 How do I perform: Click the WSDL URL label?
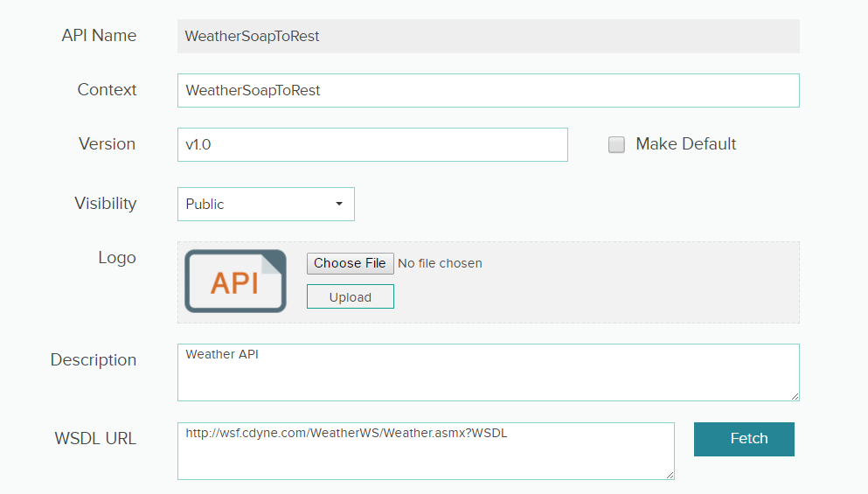pyautogui.click(x=95, y=439)
